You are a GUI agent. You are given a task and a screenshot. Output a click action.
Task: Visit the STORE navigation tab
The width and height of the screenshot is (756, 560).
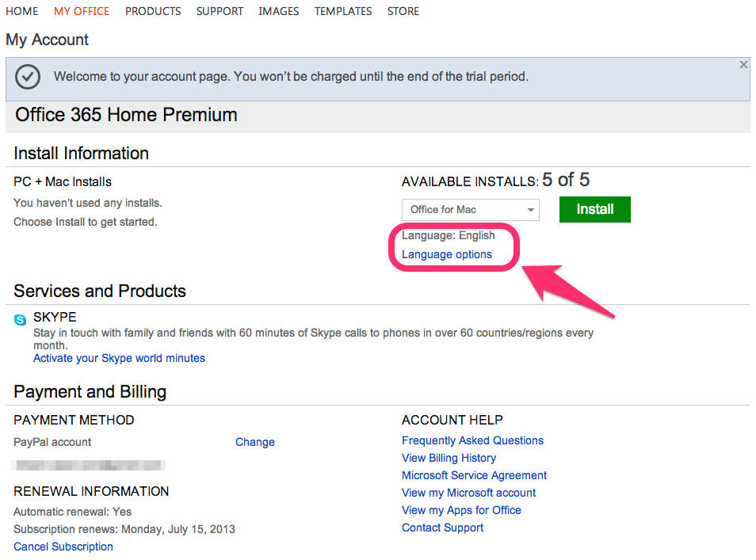403,11
